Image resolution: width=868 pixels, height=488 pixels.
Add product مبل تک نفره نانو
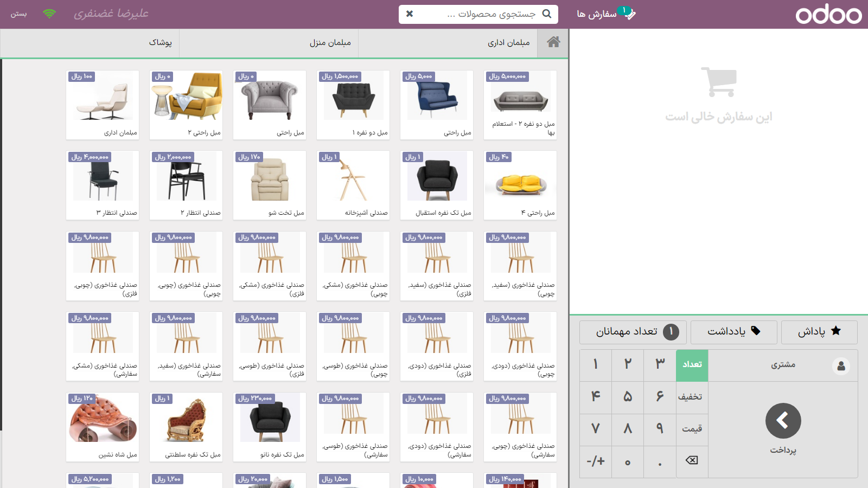[x=270, y=427]
